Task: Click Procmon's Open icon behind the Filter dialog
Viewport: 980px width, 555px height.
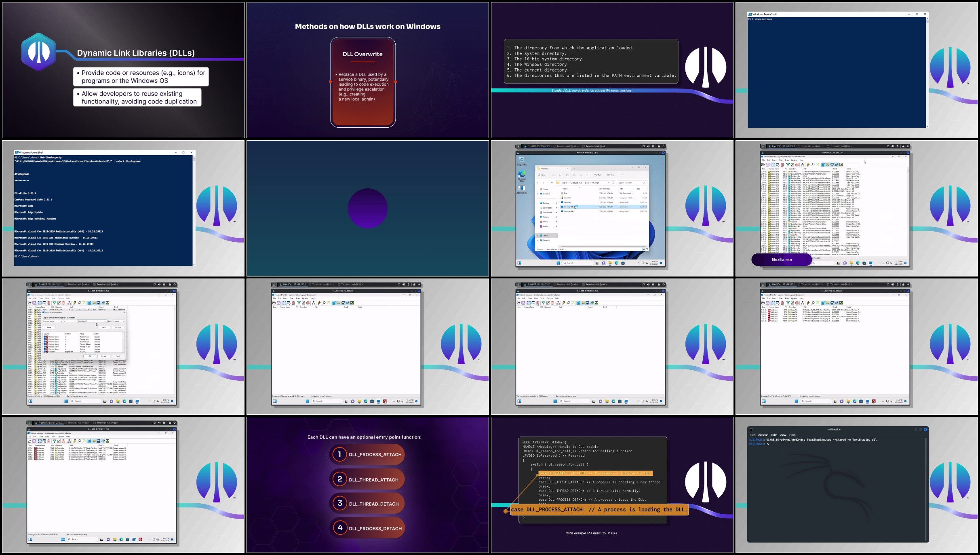Action: click(30, 303)
